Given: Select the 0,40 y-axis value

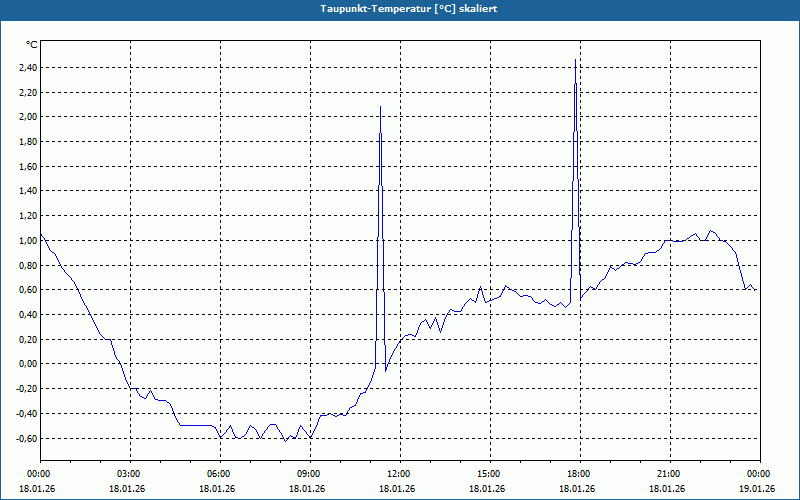Looking at the screenshot, I should [28, 315].
